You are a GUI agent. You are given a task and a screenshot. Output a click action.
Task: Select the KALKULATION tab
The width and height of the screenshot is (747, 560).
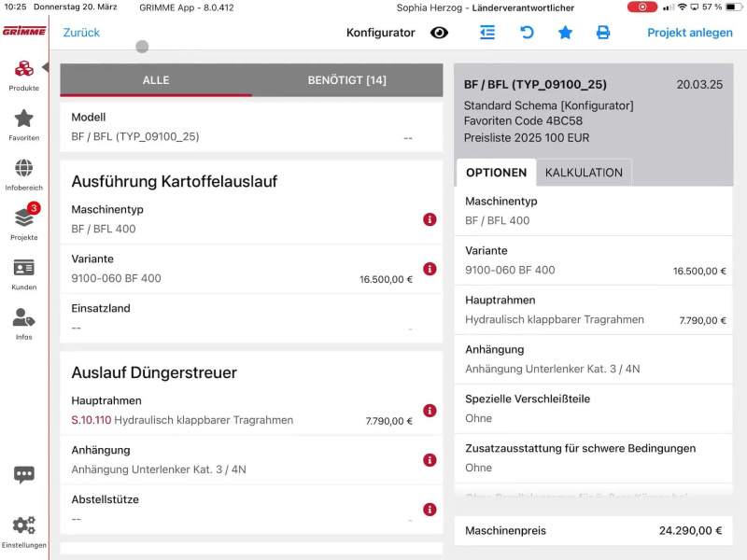tap(584, 173)
